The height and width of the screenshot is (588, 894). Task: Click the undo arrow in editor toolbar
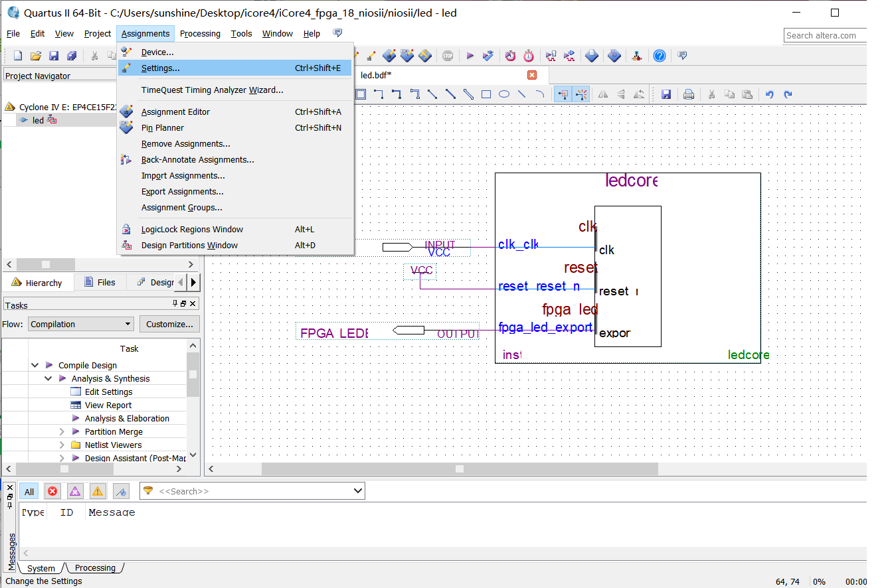(769, 94)
